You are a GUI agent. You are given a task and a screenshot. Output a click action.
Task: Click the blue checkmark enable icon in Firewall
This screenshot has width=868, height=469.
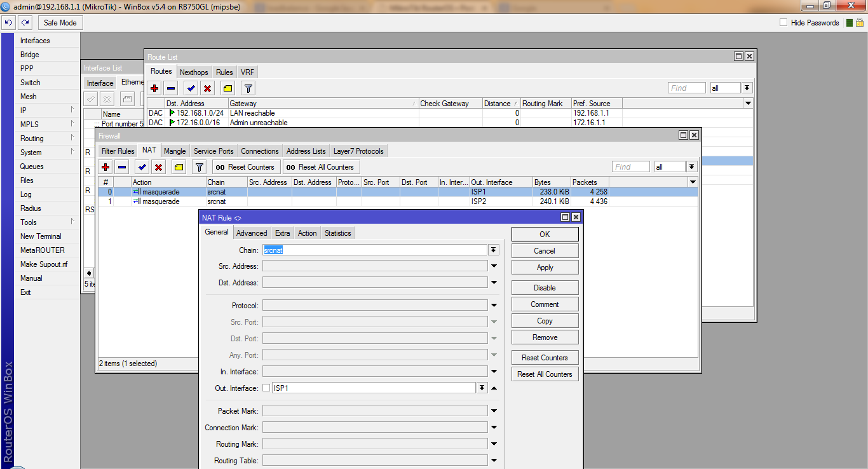pos(142,167)
